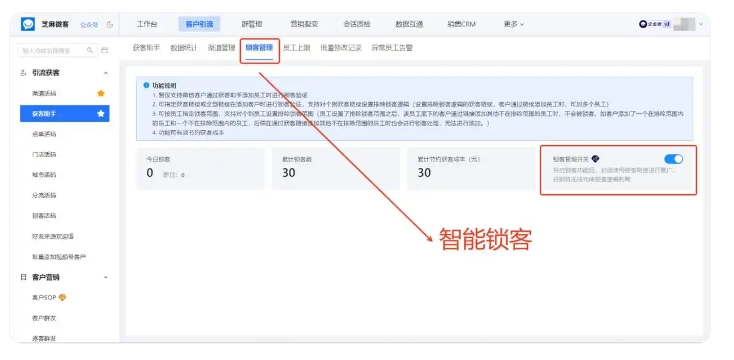
Task: Expand the 更多 menu in the top bar
Action: tap(514, 24)
